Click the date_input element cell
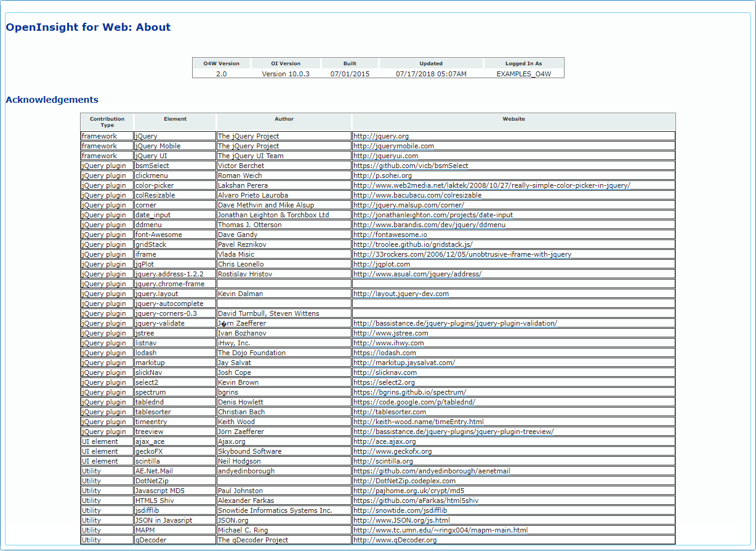Viewport: 756px width, 551px height. [x=175, y=215]
